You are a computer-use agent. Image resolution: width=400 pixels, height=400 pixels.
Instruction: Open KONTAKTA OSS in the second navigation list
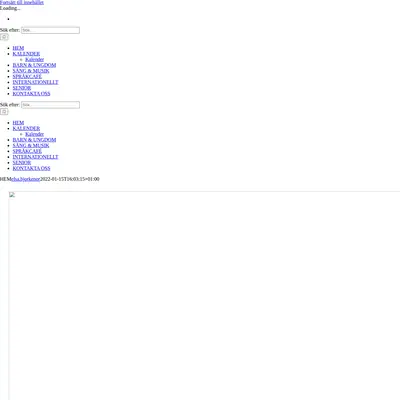point(31,168)
